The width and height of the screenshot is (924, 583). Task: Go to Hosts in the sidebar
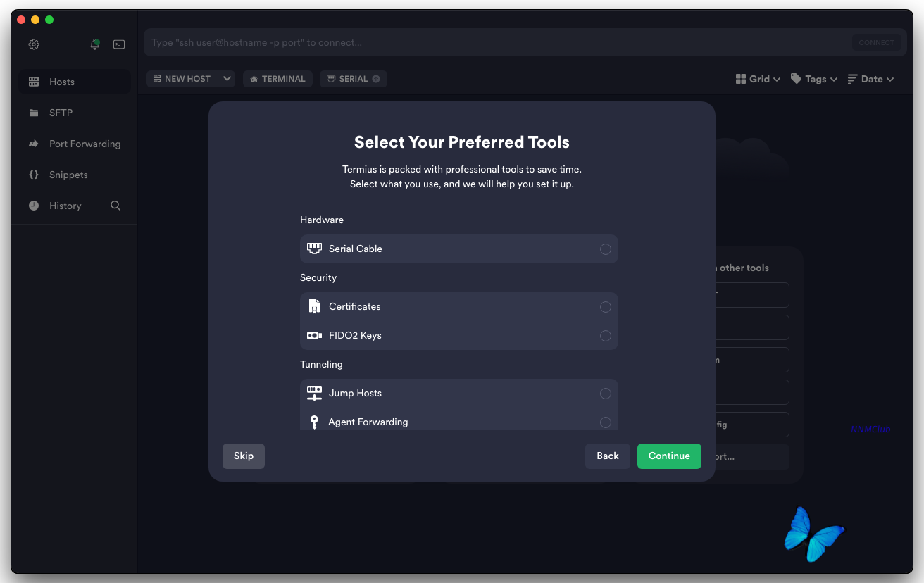tap(75, 82)
